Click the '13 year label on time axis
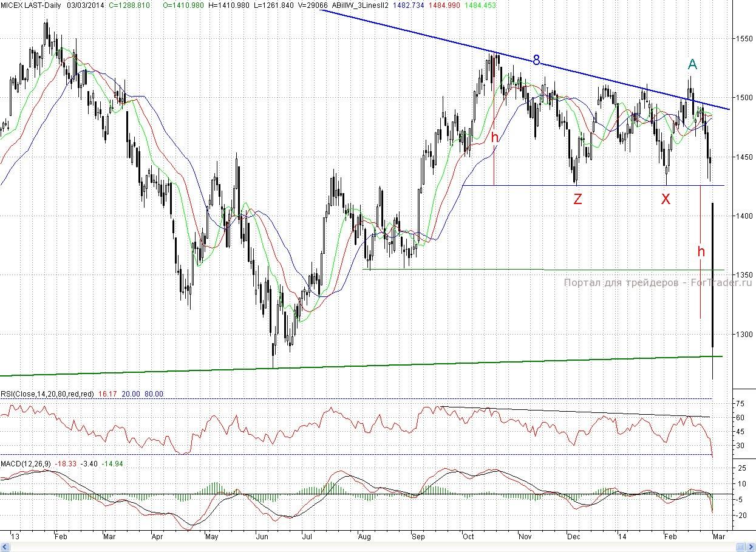The image size is (756, 552). click(x=15, y=537)
